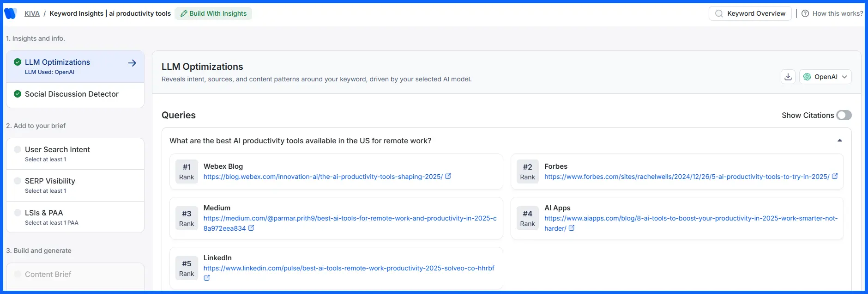Click the LLM Used: OpenAI label
Image resolution: width=868 pixels, height=294 pixels.
(x=49, y=72)
